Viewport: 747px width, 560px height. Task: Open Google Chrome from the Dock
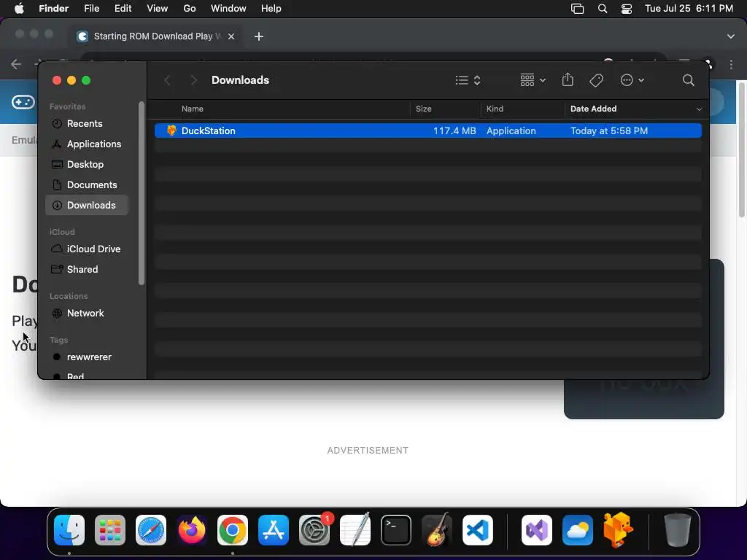tap(233, 530)
